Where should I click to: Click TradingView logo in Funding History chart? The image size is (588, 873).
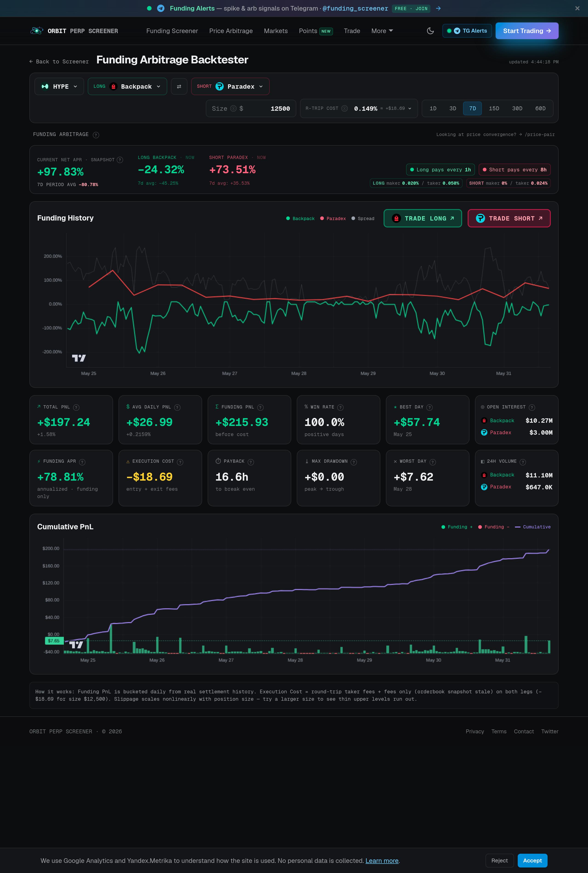click(x=79, y=358)
